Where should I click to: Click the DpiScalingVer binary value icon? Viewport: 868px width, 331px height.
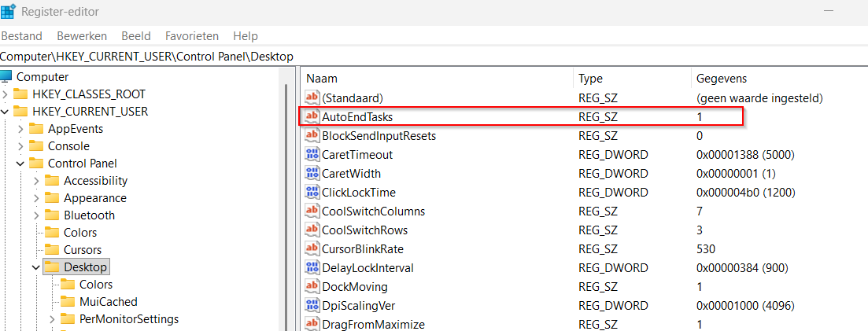(x=312, y=306)
